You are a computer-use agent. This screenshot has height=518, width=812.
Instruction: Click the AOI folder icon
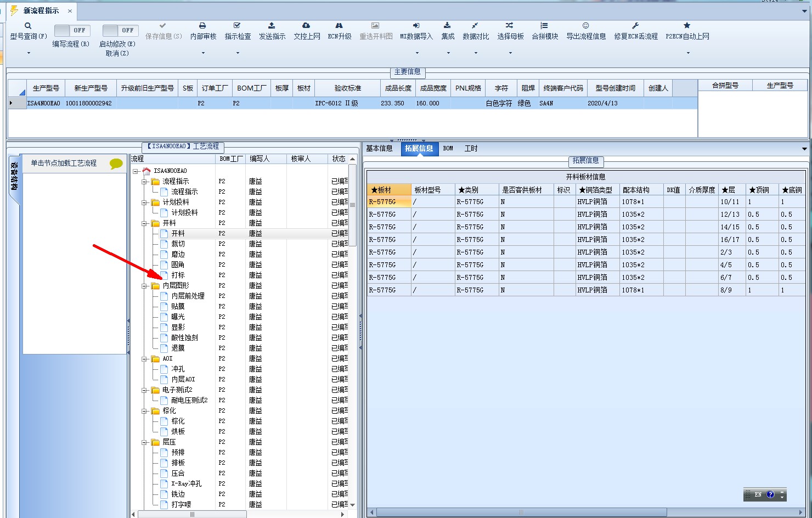pos(155,359)
